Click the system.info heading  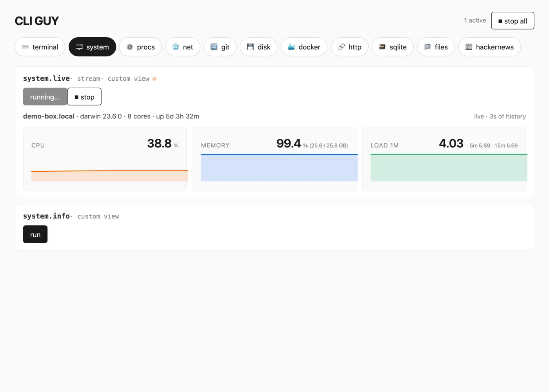pyautogui.click(x=46, y=216)
